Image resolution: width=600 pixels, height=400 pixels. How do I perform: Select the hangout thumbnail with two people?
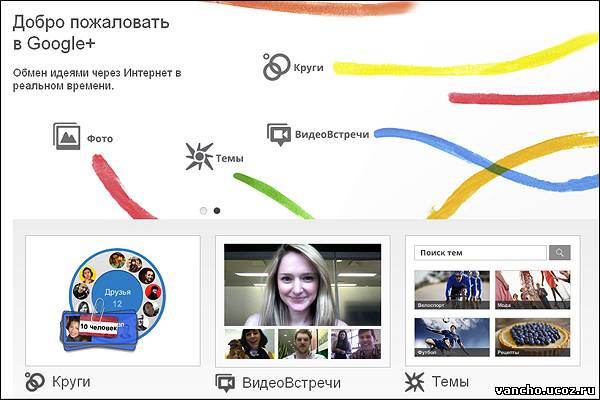click(356, 344)
